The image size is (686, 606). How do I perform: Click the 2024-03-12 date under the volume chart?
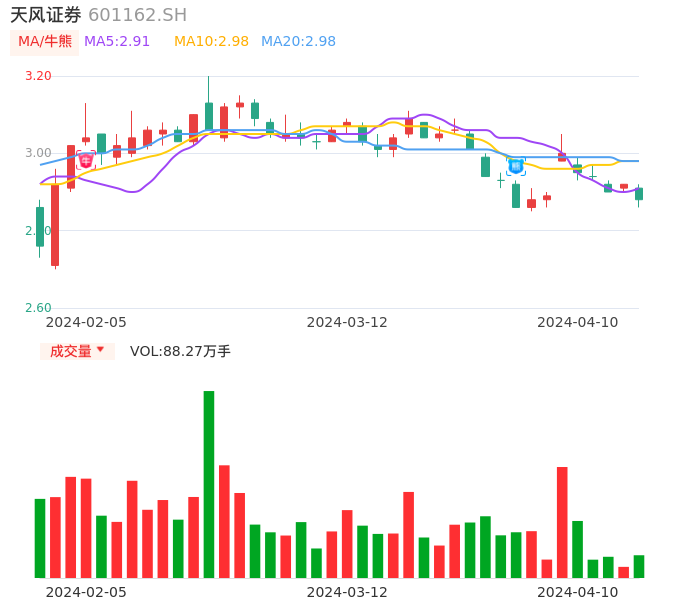tap(347, 592)
